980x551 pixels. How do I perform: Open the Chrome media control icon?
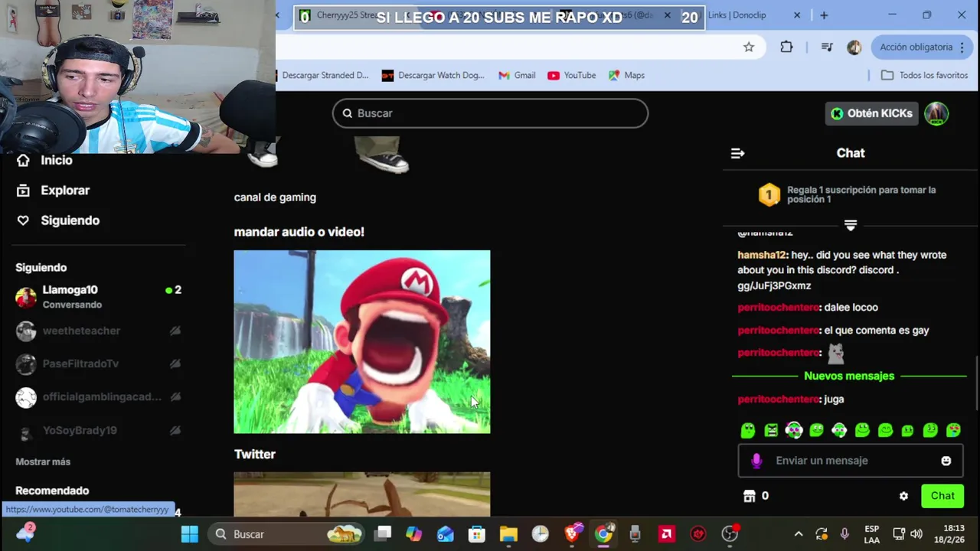pos(827,47)
